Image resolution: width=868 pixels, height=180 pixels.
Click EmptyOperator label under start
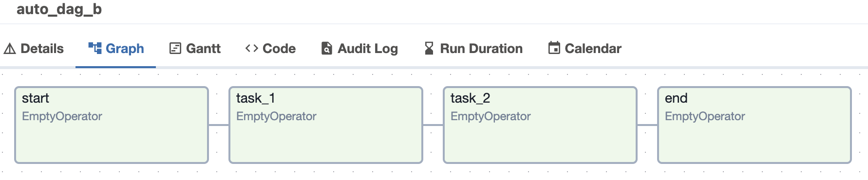[x=62, y=116]
